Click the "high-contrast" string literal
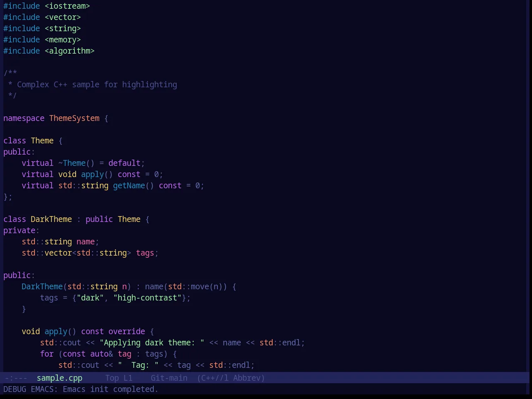Image resolution: width=532 pixels, height=399 pixels. tap(147, 298)
